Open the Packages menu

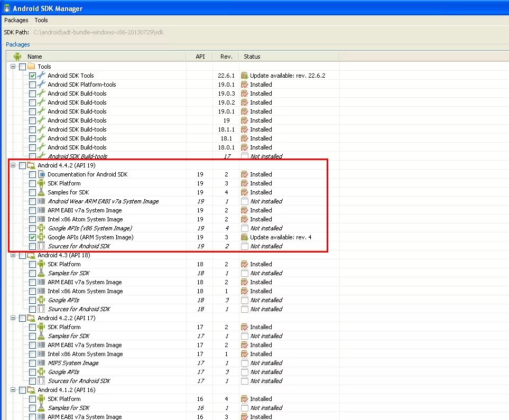16,20
